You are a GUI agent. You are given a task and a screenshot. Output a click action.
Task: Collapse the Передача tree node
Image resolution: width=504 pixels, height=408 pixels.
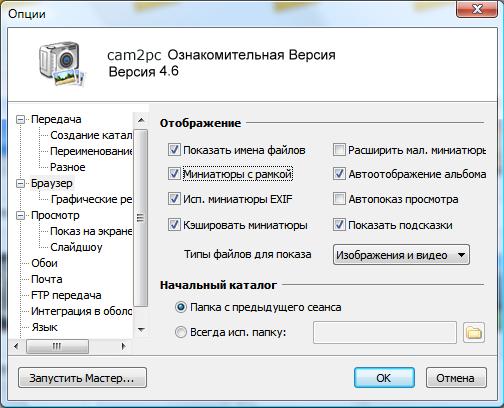[x=21, y=119]
